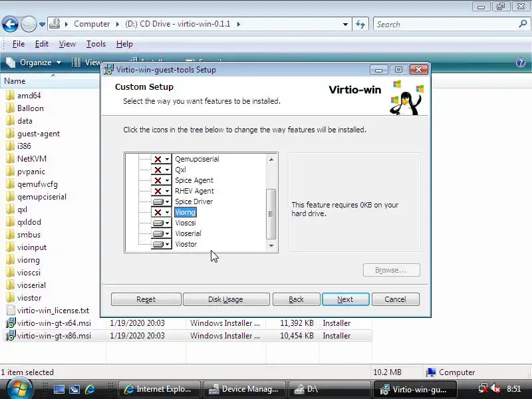
Task: Open Qxl feature install dropdown
Action: [x=161, y=170]
